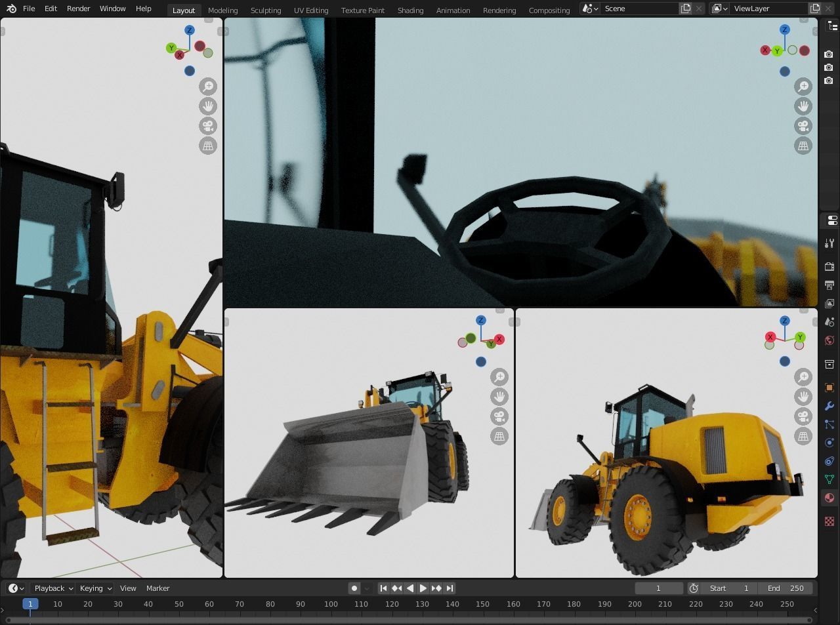
Task: Click the Outliner editor type icon
Action: coord(832,26)
